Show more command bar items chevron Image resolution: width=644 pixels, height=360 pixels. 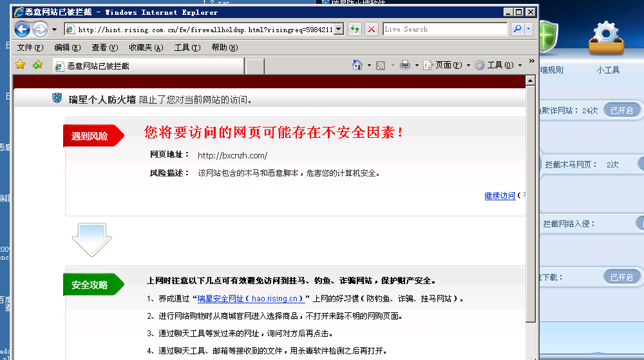pyautogui.click(x=531, y=61)
